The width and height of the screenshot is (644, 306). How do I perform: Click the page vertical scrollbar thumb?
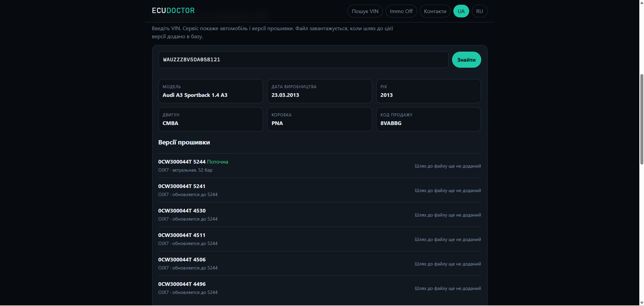pyautogui.click(x=641, y=119)
